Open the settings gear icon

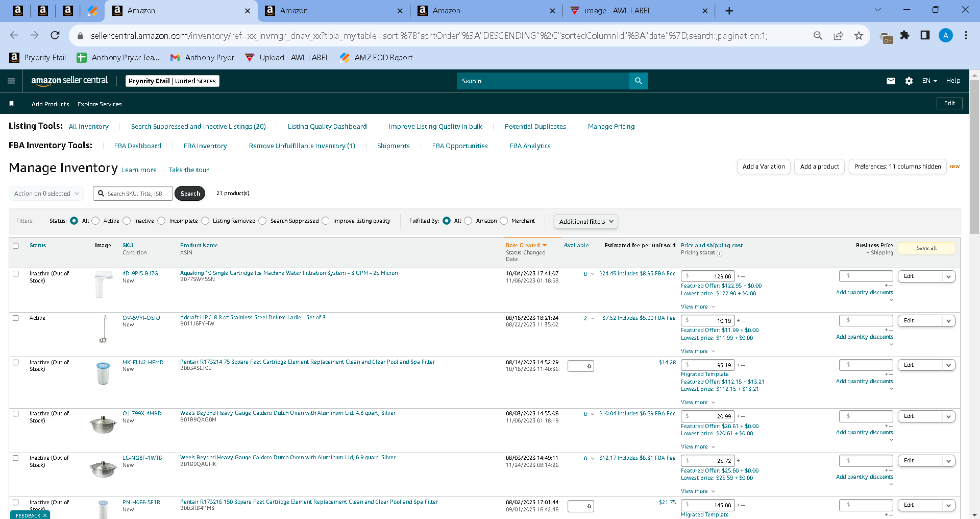909,81
